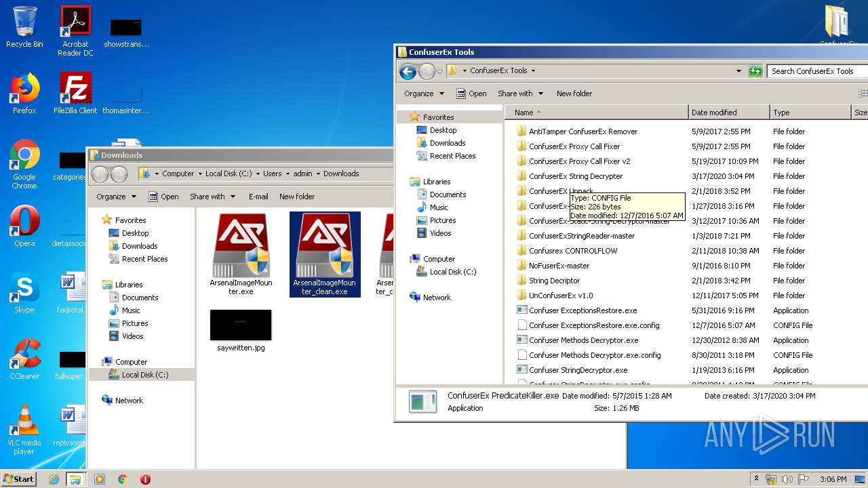Open Share with dropdown in Downloads window

(212, 197)
